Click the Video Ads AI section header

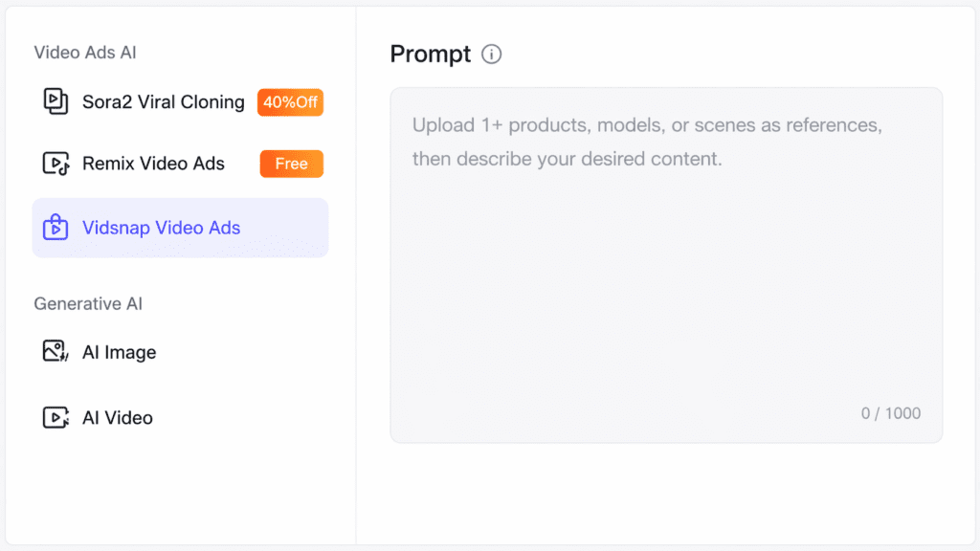coord(85,53)
